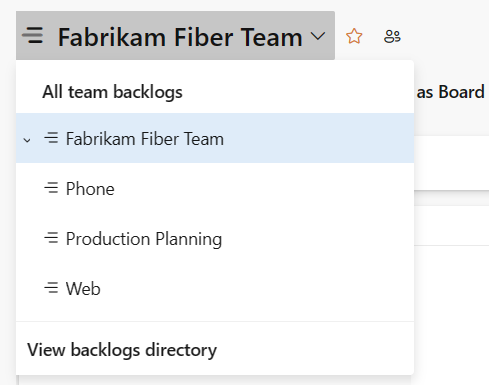Open the team members icon beside the star
The height and width of the screenshot is (385, 489).
pos(392,36)
